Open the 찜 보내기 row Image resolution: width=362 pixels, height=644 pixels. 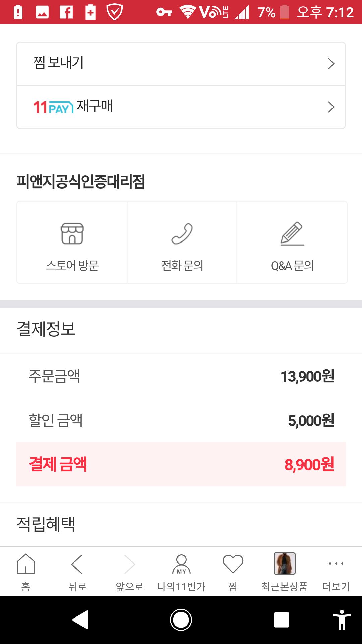[x=181, y=64]
